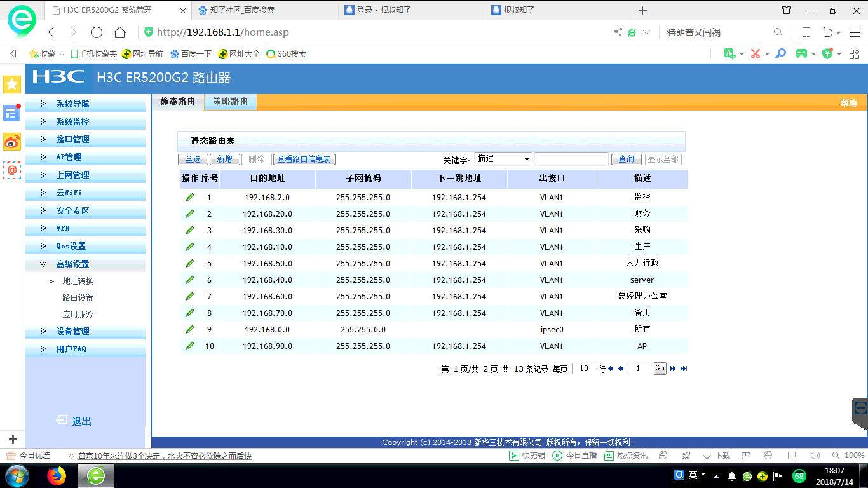
Task: Click the browser address bar URL
Action: [222, 32]
